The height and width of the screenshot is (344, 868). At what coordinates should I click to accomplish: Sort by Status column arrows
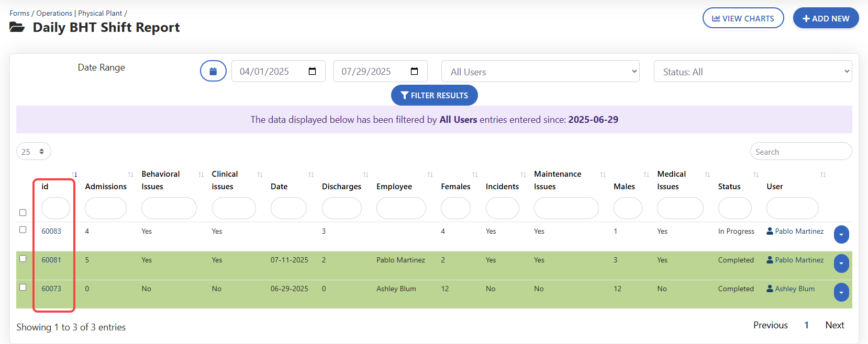pyautogui.click(x=755, y=175)
